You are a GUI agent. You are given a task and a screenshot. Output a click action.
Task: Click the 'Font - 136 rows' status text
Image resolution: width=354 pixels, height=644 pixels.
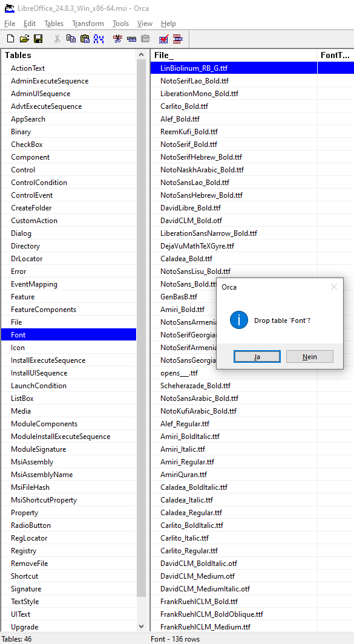tap(175, 639)
